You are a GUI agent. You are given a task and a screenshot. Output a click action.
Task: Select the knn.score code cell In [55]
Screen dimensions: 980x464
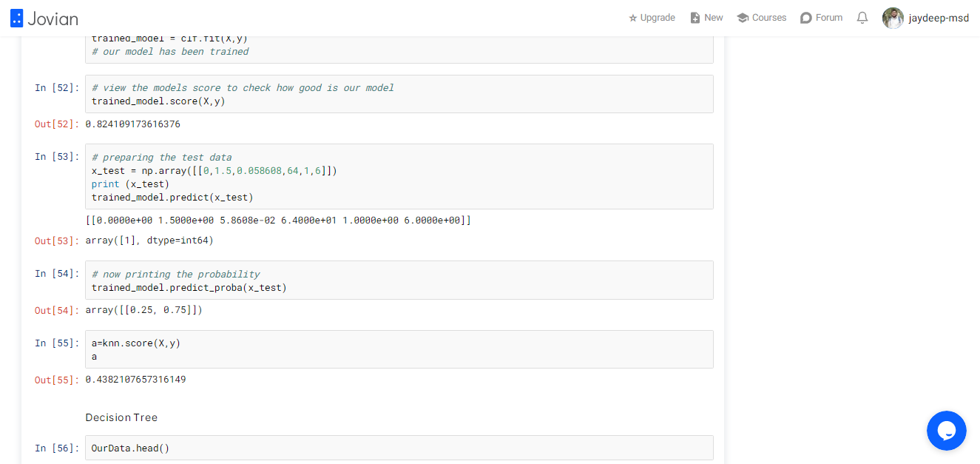point(399,349)
